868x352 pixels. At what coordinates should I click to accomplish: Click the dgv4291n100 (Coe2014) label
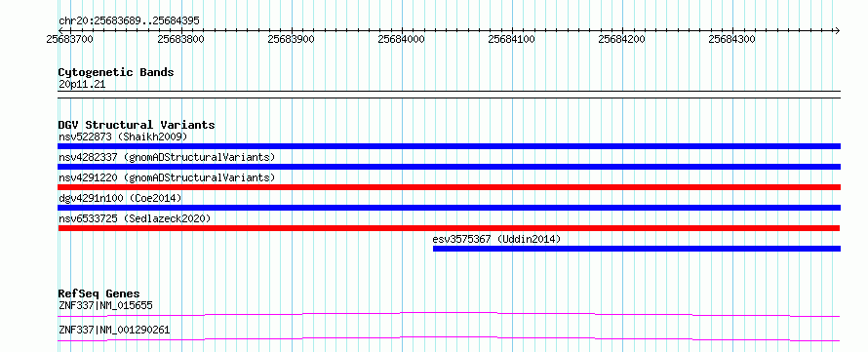[x=120, y=198]
